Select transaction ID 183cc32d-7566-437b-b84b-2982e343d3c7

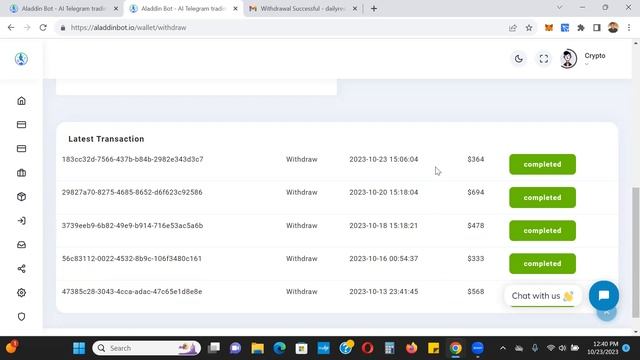pyautogui.click(x=133, y=159)
